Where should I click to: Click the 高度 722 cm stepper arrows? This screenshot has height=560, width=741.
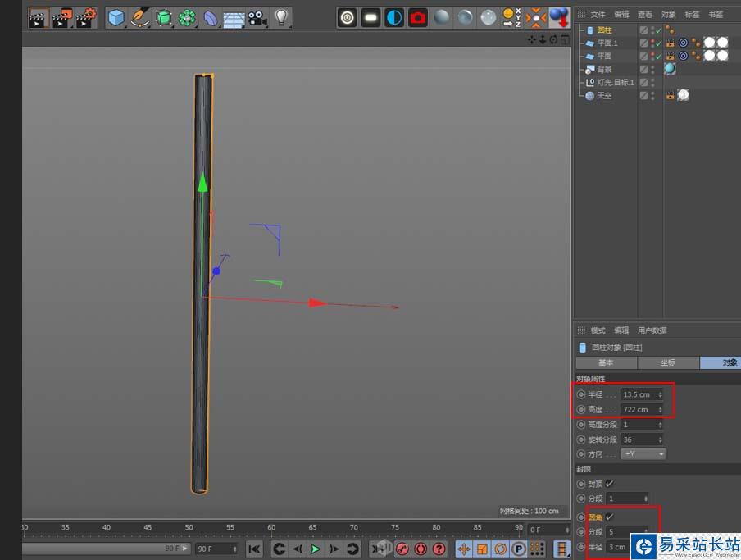[661, 409]
